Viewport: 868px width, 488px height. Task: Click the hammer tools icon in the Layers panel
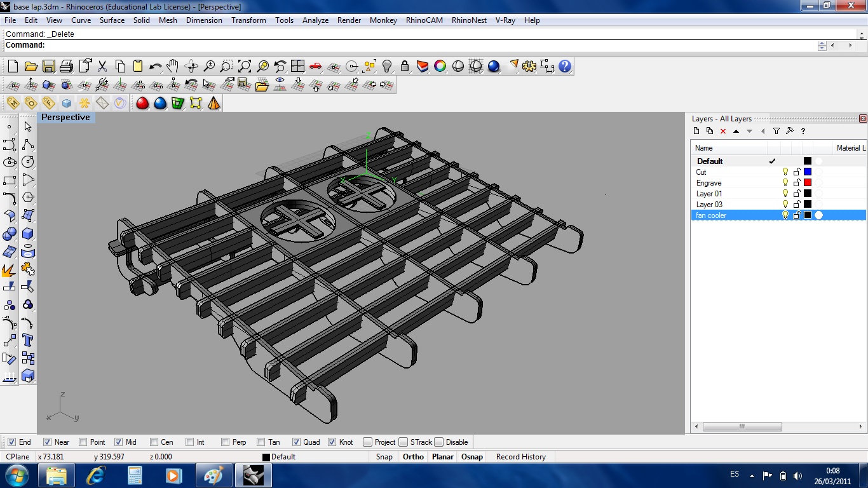790,131
